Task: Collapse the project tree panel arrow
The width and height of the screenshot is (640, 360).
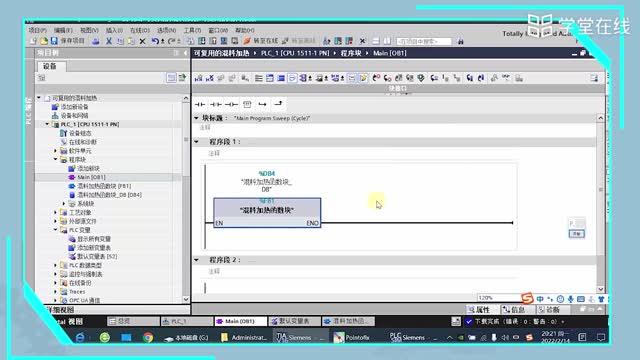Action: tap(185, 53)
